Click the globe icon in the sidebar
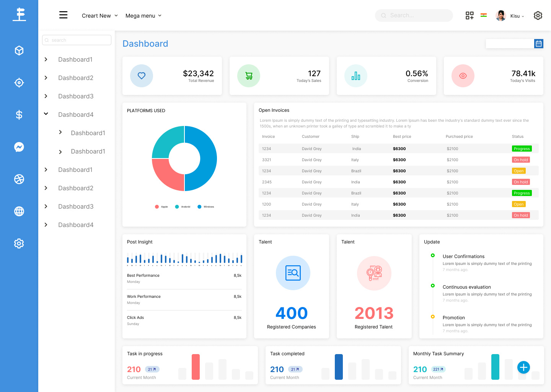The width and height of the screenshot is (551, 392). point(19,211)
